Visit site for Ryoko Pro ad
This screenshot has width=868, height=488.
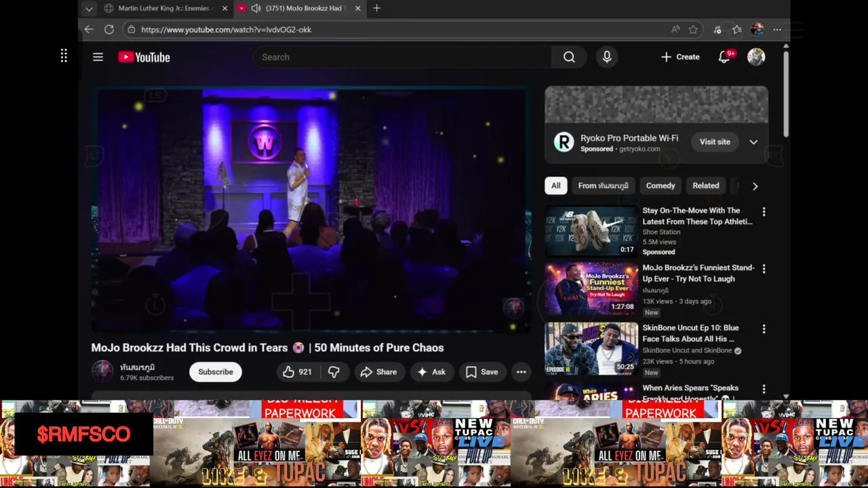point(715,142)
